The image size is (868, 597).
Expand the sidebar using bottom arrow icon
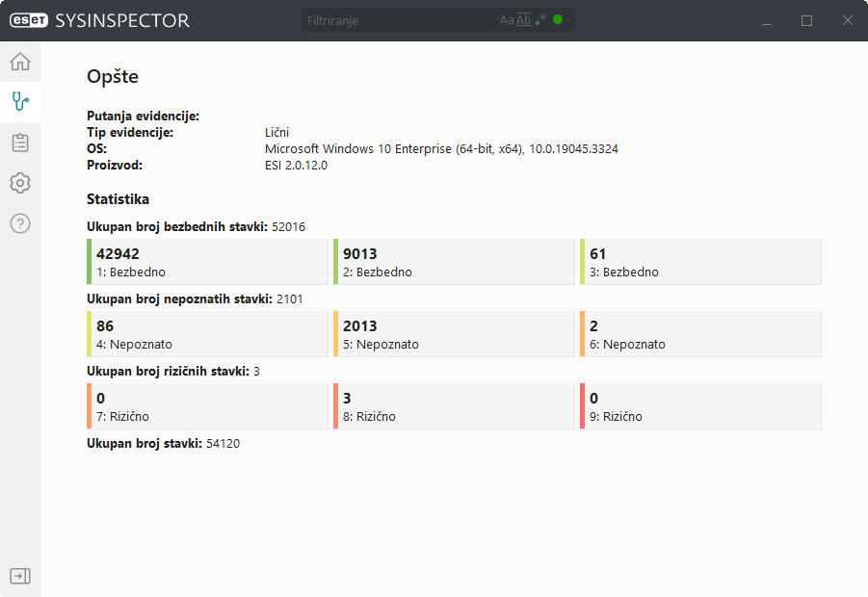(x=20, y=576)
